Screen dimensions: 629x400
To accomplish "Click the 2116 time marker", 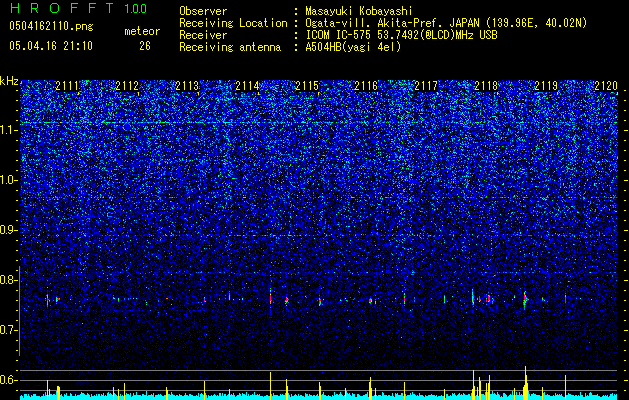I will (x=366, y=86).
